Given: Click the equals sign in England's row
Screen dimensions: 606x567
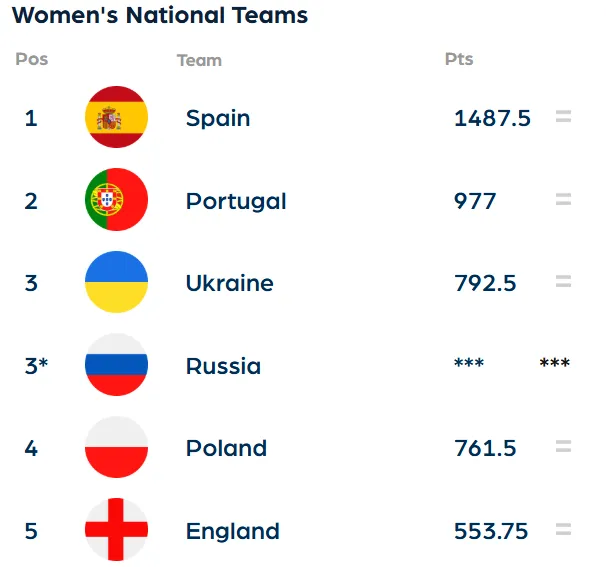Looking at the screenshot, I should tap(563, 529).
